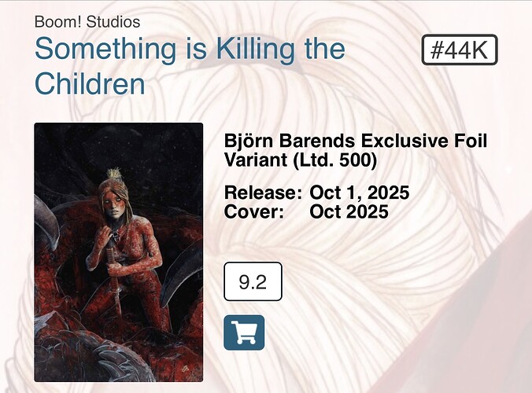Click the #44K issue number badge

(460, 50)
